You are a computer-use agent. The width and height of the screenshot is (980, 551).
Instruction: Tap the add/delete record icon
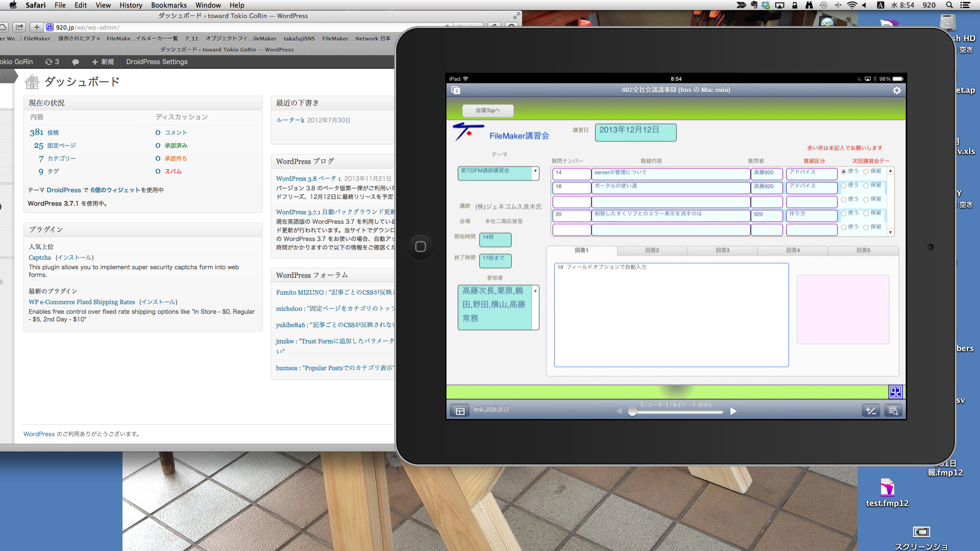click(871, 411)
